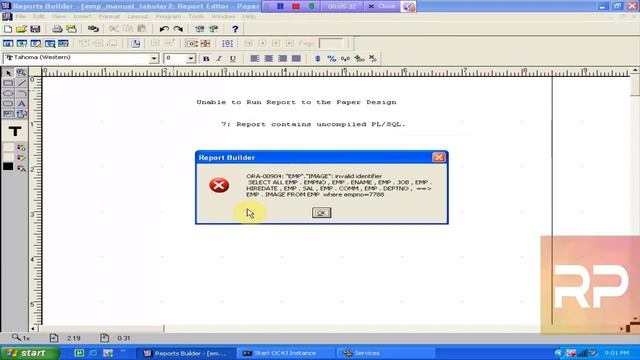The height and width of the screenshot is (360, 640).
Task: Save the report with the diskette icon
Action: pos(35,29)
